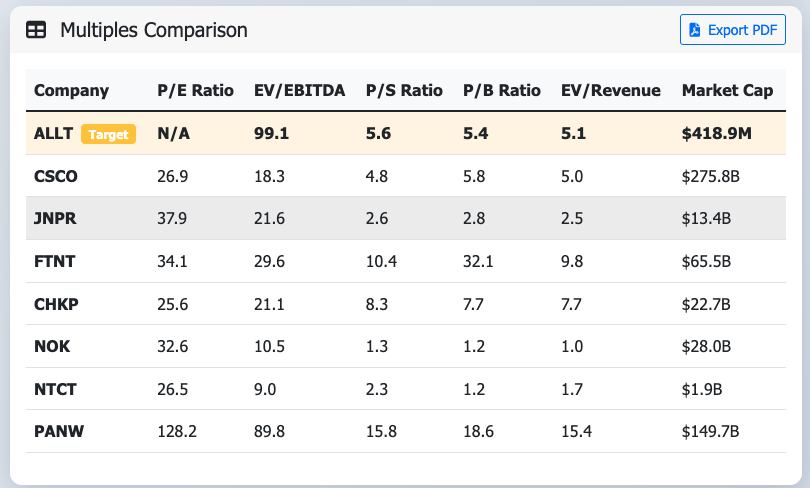
Task: Click the NTCT ticker row
Action: 55,389
